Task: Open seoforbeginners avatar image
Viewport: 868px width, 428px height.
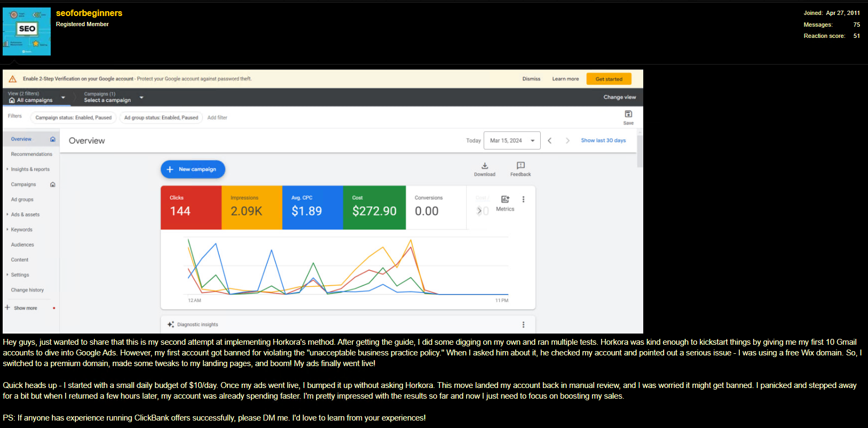Action: (27, 31)
